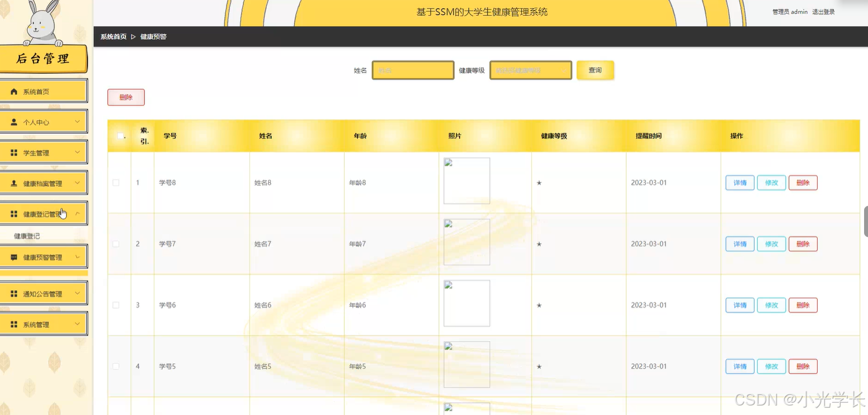
Task: Expand the 个人中心 menu chevron
Action: (x=78, y=121)
